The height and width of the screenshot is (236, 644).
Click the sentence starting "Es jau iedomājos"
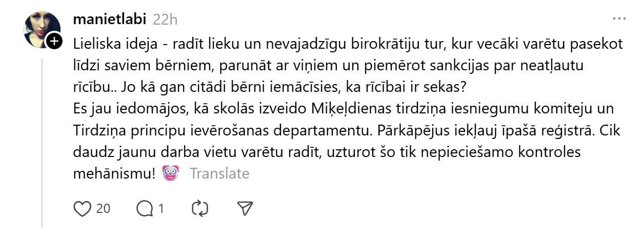point(344,109)
